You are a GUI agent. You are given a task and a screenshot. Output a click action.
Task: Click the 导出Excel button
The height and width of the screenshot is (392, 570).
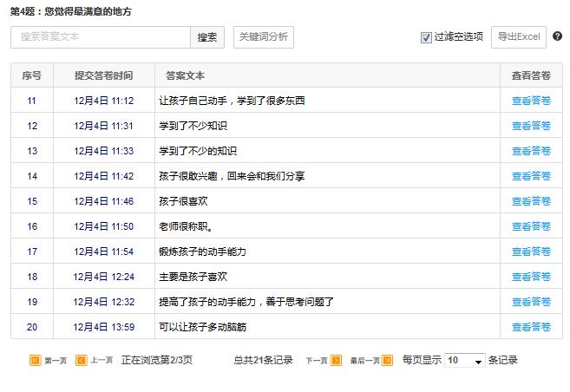click(519, 37)
